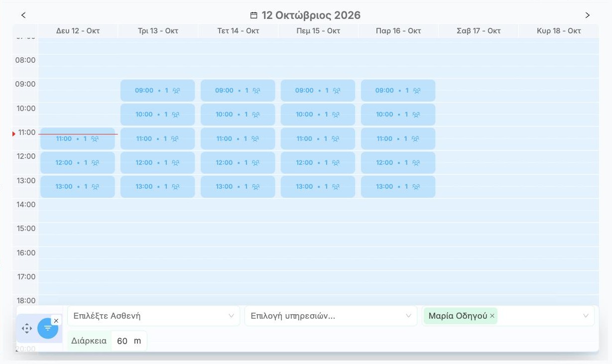
Task: Choose the Wednesday 11:00 slot
Action: pyautogui.click(x=238, y=139)
